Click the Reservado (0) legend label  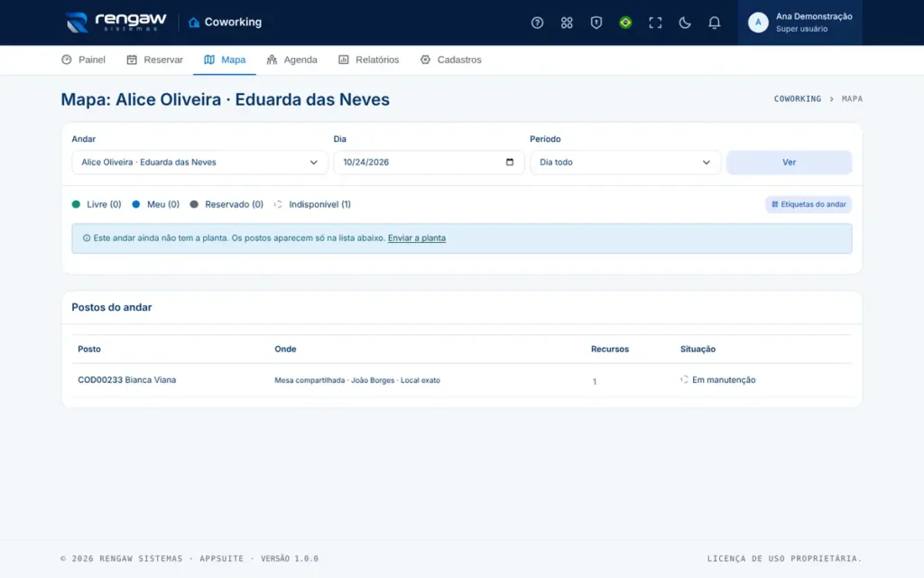pyautogui.click(x=234, y=204)
